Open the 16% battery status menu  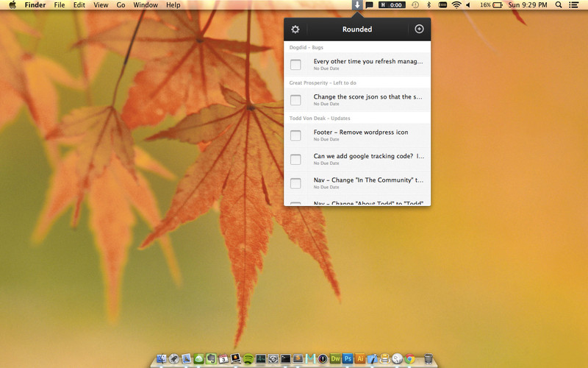(491, 5)
